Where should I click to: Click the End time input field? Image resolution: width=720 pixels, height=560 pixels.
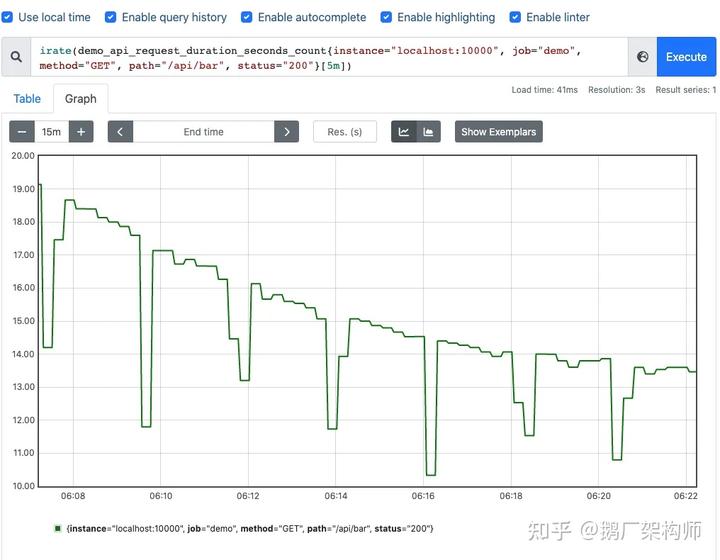pyautogui.click(x=203, y=132)
